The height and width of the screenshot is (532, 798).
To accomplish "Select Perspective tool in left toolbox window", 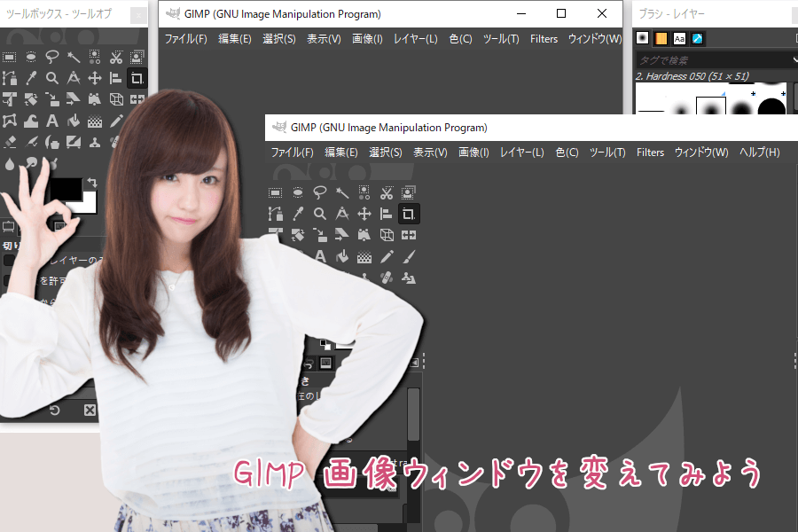I will click(x=95, y=99).
